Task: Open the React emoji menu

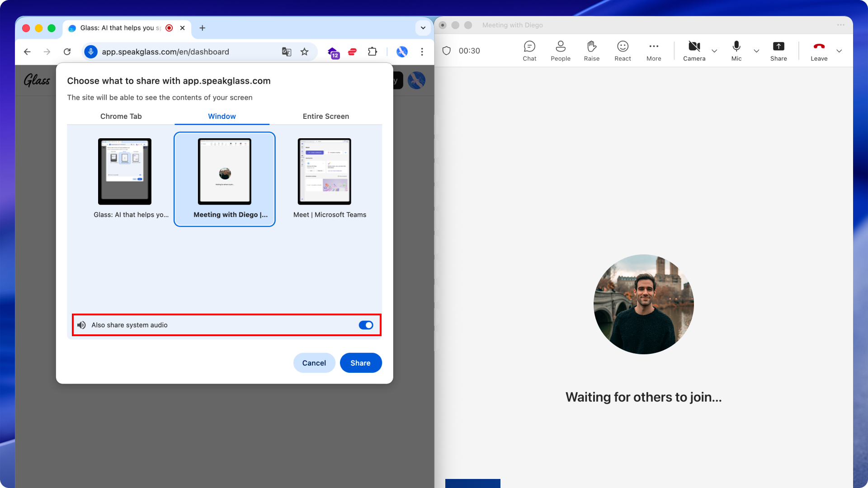Action: pyautogui.click(x=623, y=51)
